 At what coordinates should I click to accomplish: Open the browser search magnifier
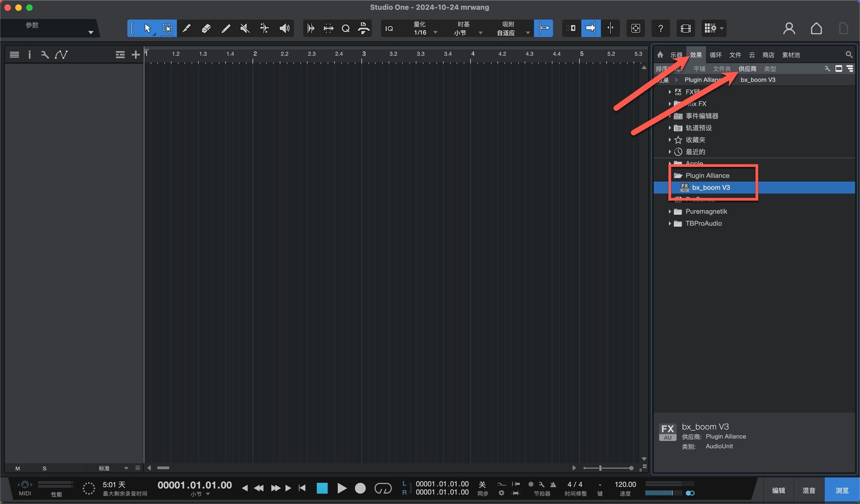(x=848, y=55)
